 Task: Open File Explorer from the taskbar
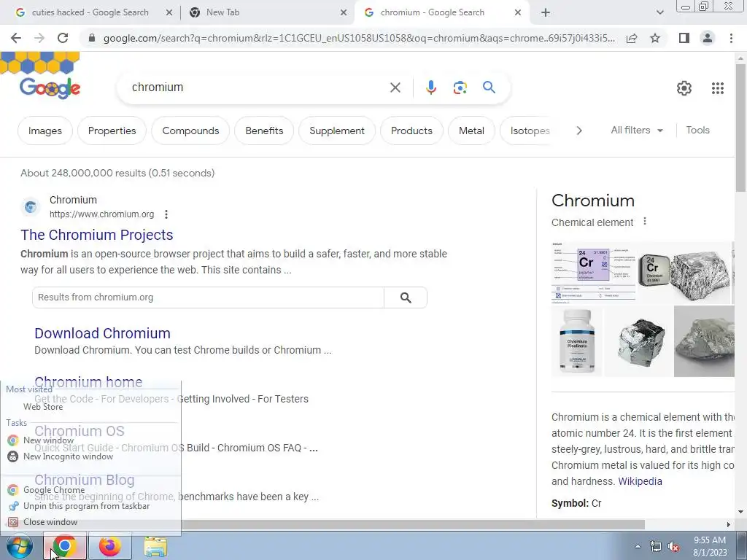[x=155, y=547]
